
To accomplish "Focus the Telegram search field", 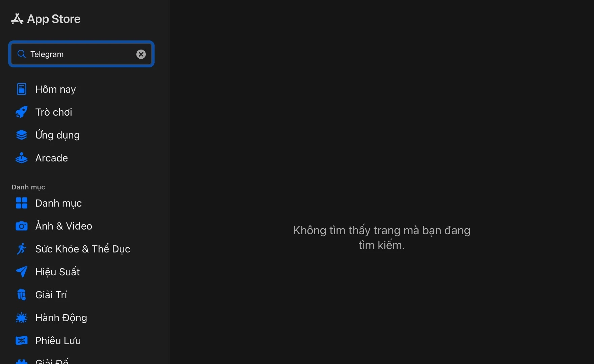I will pyautogui.click(x=81, y=54).
